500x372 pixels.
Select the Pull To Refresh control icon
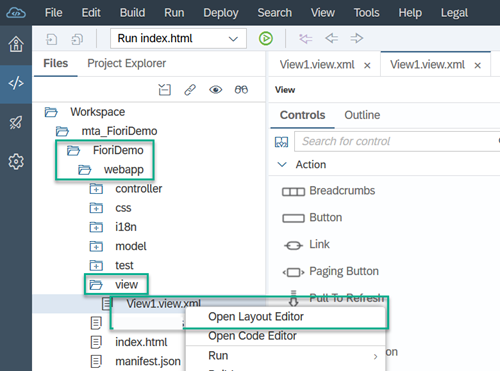(293, 298)
